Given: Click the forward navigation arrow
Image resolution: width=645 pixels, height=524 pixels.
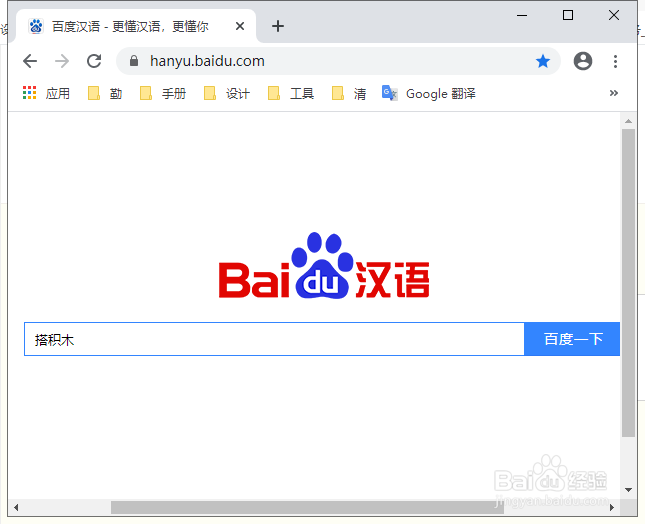Looking at the screenshot, I should 62,61.
